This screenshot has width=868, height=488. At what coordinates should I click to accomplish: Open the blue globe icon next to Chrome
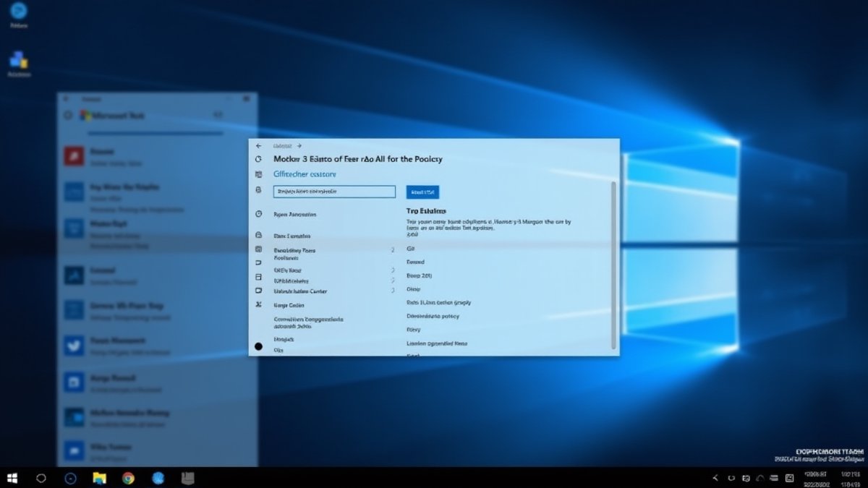coord(158,478)
